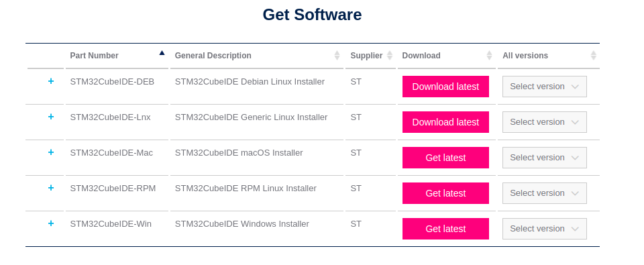644x265 pixels.
Task: Click Get latest for Windows Installer
Action: pyautogui.click(x=445, y=229)
